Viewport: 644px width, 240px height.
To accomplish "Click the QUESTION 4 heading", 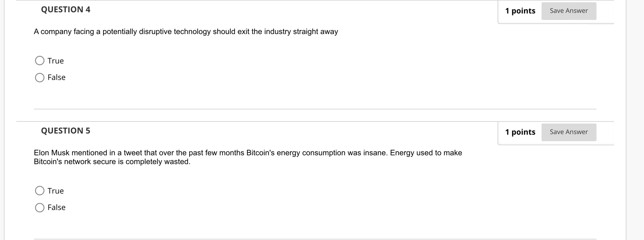I will pos(66,9).
